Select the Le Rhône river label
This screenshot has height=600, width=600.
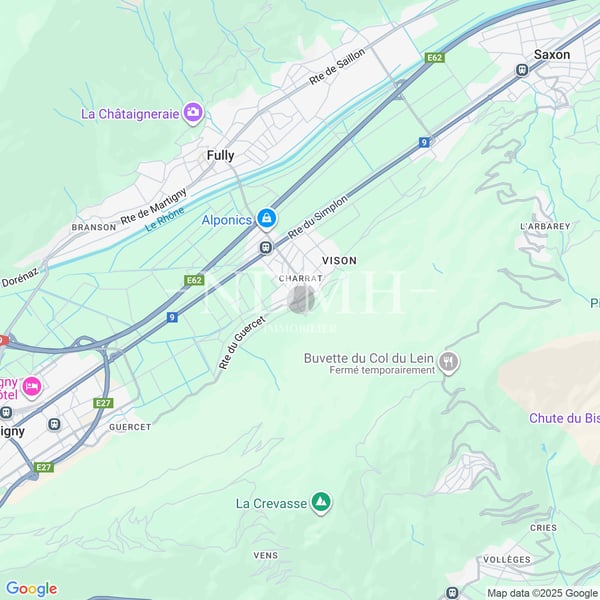[165, 220]
